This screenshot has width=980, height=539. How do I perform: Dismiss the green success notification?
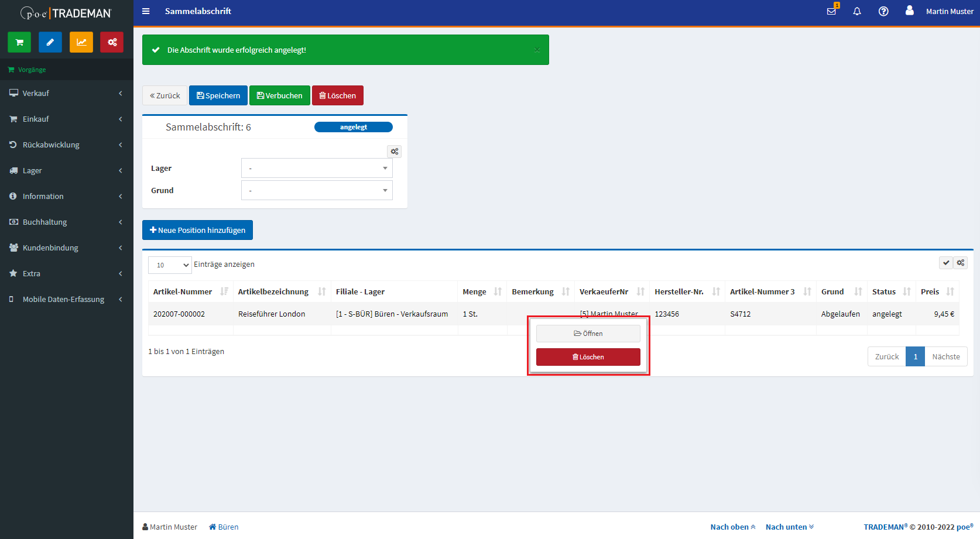[x=537, y=50]
